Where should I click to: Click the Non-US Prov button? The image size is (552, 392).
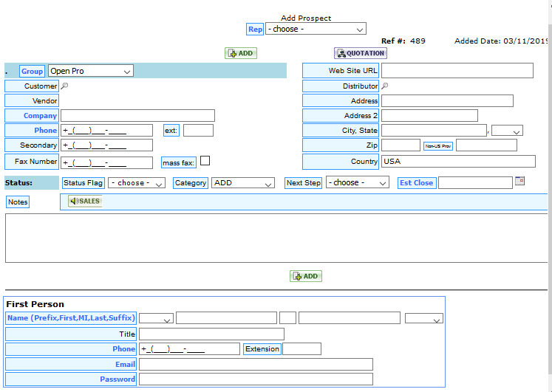pos(437,146)
